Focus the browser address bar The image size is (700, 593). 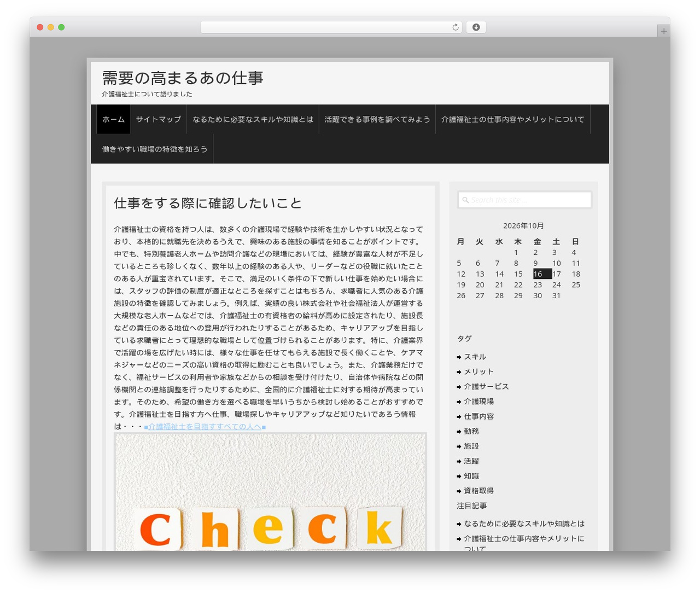tap(331, 27)
